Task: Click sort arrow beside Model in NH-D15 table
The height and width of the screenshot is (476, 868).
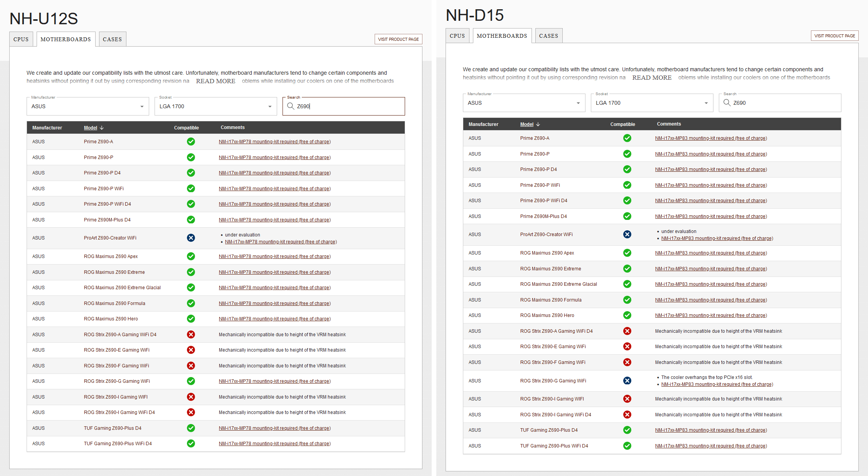Action: (538, 124)
